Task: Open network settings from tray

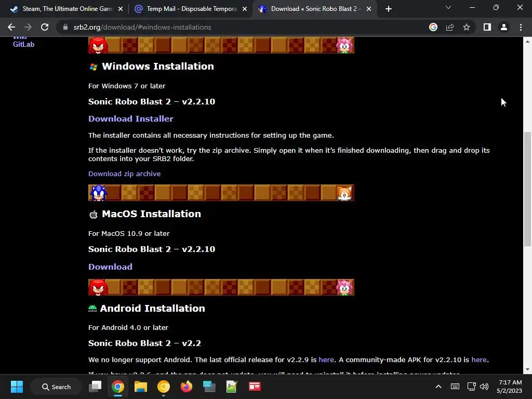Action: 471,387
